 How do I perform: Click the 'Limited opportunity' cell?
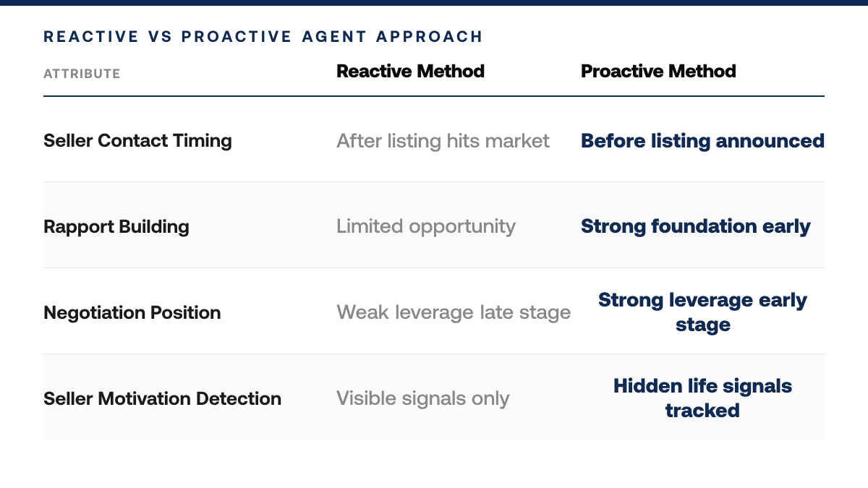coord(426,226)
